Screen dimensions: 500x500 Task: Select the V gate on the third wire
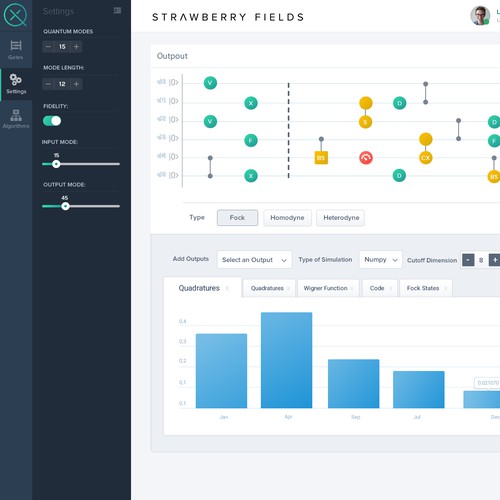click(210, 121)
